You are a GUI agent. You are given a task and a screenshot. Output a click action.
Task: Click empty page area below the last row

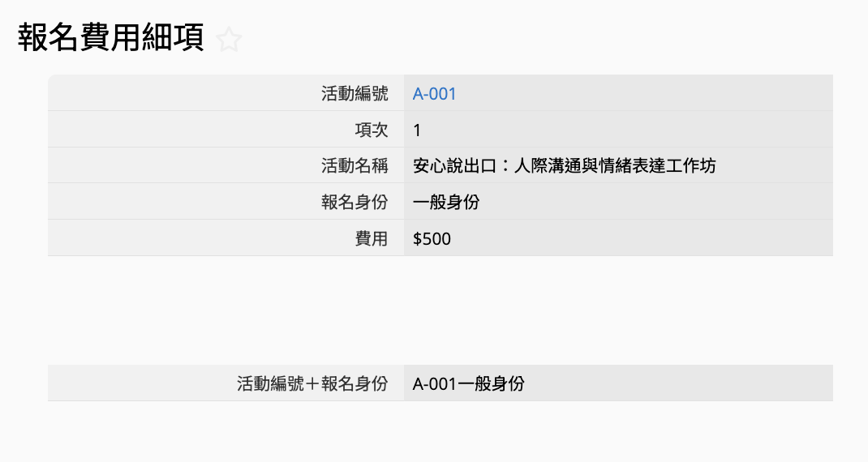438,432
